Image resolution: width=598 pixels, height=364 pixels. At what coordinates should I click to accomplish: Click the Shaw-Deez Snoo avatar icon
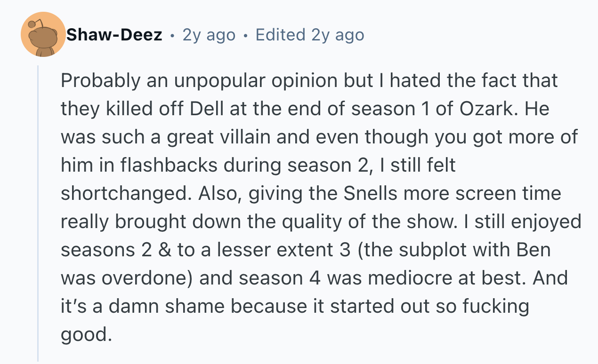coord(43,35)
